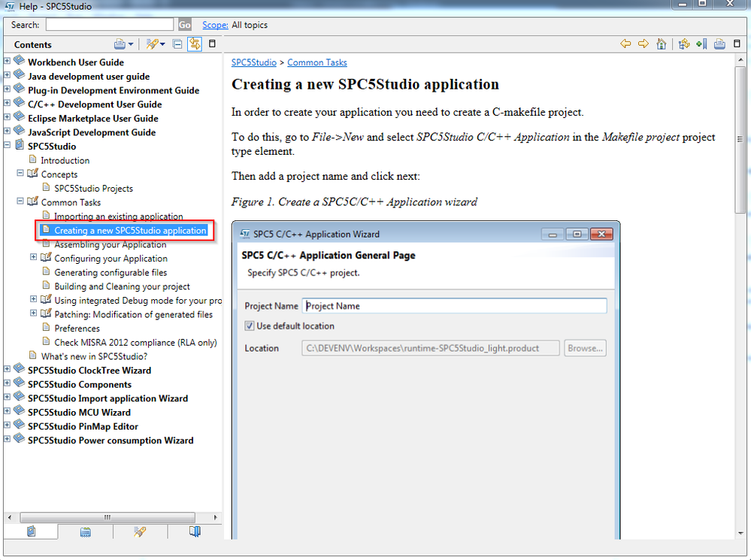
Task: Open Importing an existing application topic
Action: (x=118, y=216)
